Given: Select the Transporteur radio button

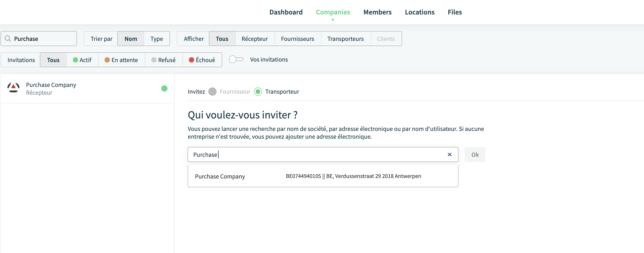Looking at the screenshot, I should tap(258, 92).
